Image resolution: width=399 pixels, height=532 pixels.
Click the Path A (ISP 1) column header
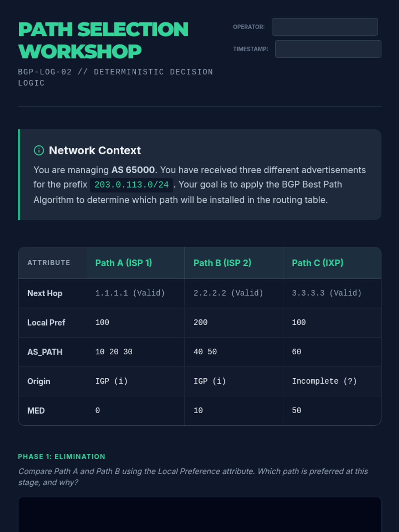click(x=124, y=263)
